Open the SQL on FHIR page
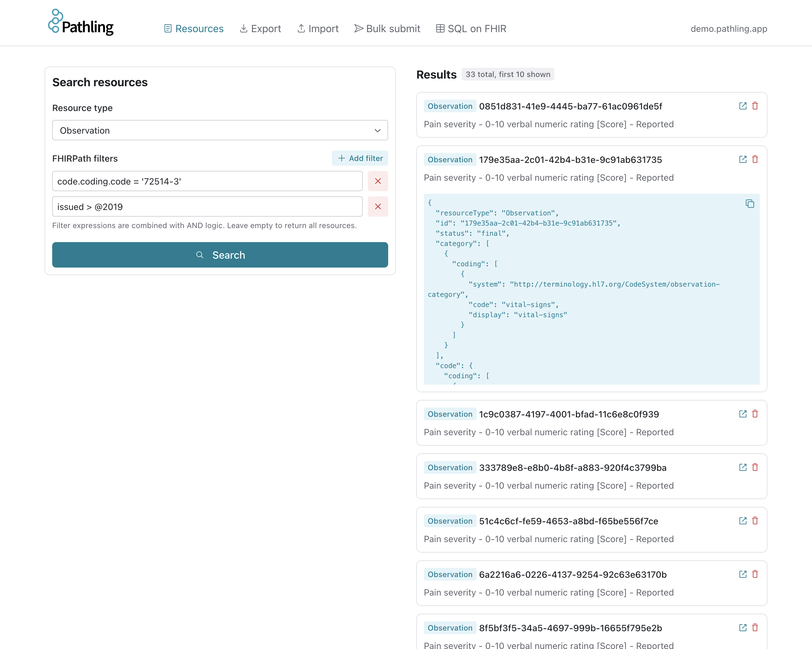The image size is (812, 649). [471, 28]
